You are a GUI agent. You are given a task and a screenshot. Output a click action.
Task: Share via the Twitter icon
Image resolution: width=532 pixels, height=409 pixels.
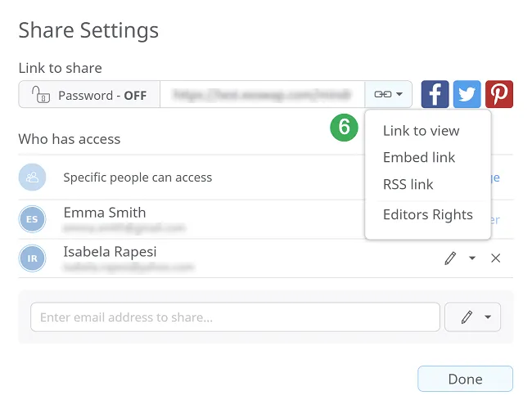tap(467, 94)
